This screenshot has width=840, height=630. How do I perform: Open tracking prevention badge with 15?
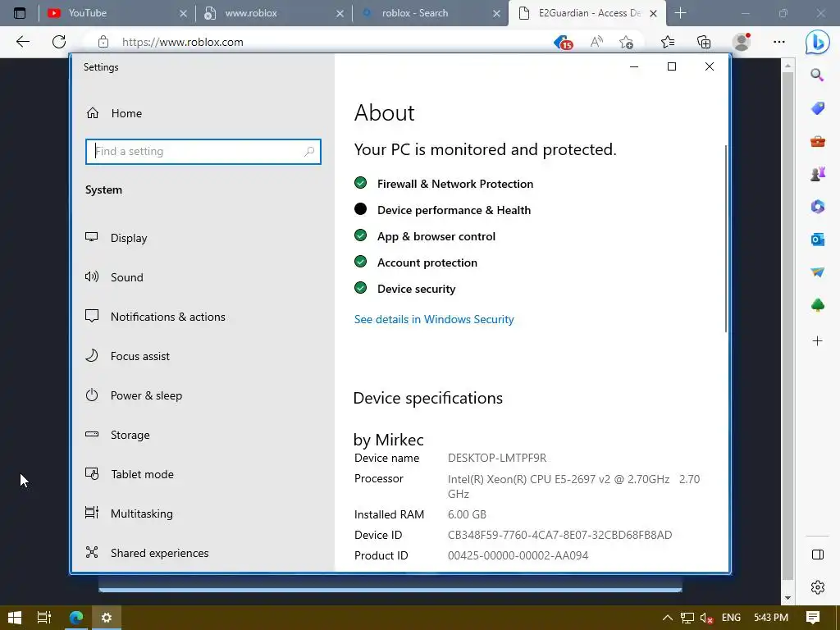(x=563, y=43)
